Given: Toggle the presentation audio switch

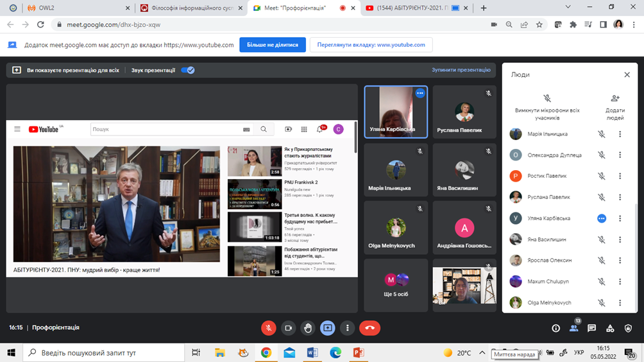Looking at the screenshot, I should 187,70.
